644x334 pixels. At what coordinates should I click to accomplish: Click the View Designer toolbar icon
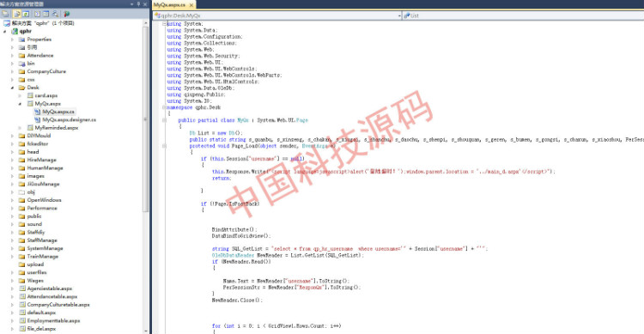click(x=46, y=14)
